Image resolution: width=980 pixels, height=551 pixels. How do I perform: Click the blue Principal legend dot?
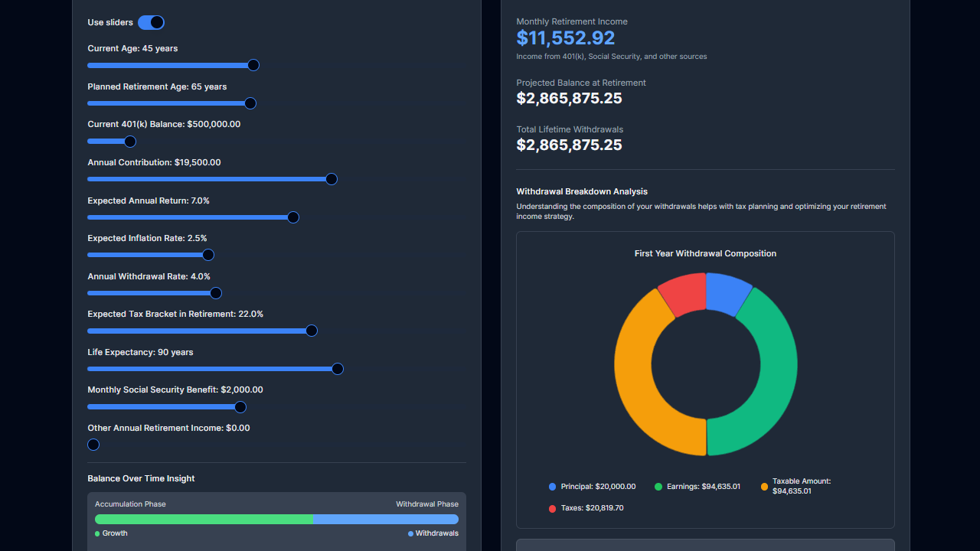[553, 486]
